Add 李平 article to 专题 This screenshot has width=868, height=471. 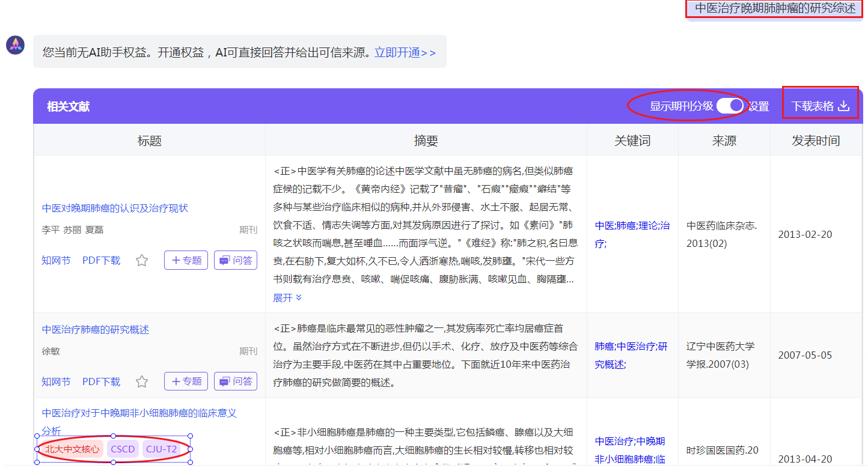click(x=186, y=261)
